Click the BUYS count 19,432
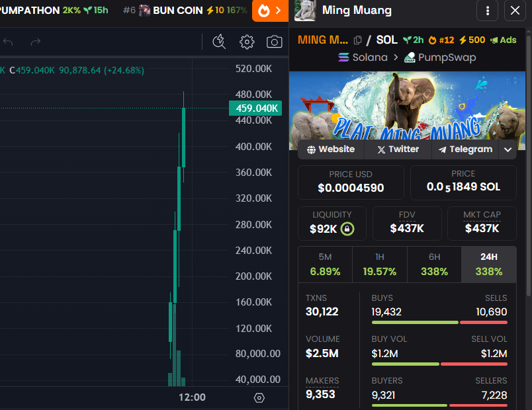 click(386, 311)
